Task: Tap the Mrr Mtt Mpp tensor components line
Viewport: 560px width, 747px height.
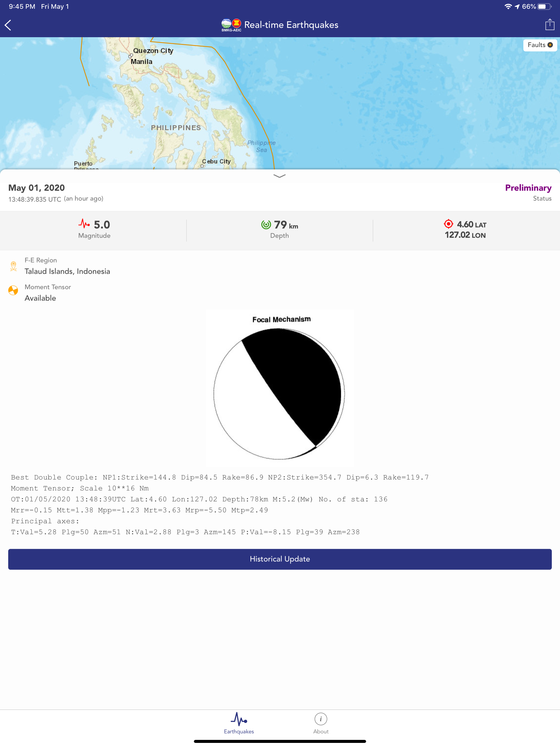Action: 139,510
